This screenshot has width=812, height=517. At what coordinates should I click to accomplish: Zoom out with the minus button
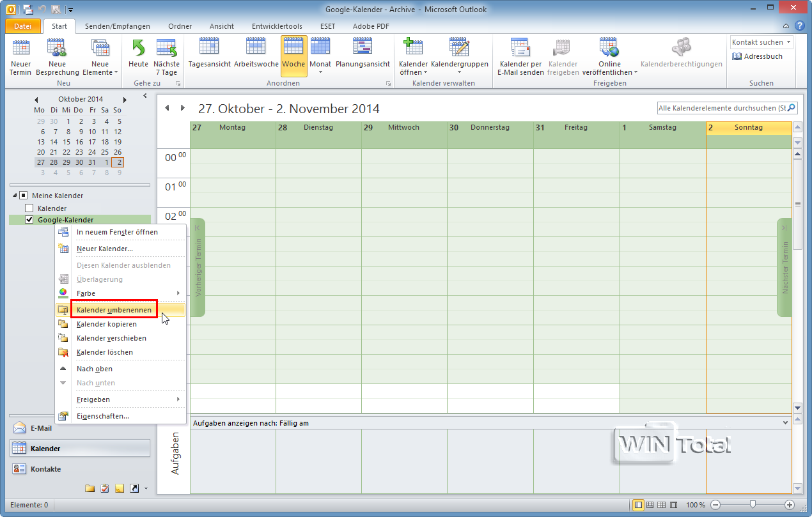pos(716,505)
